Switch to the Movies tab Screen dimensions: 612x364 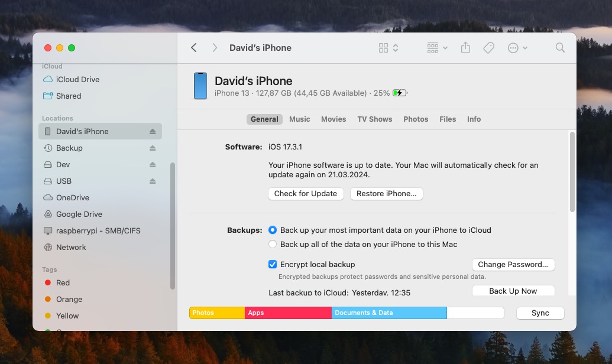333,119
